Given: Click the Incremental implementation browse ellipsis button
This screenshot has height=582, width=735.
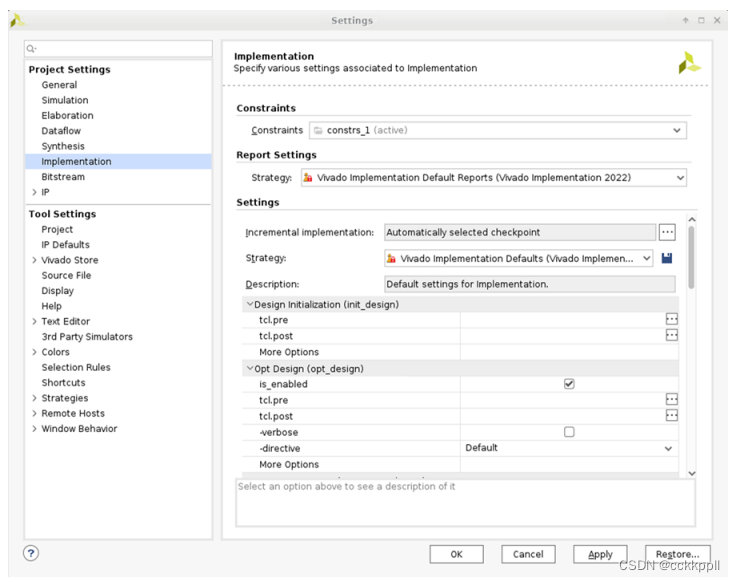Looking at the screenshot, I should pos(667,232).
